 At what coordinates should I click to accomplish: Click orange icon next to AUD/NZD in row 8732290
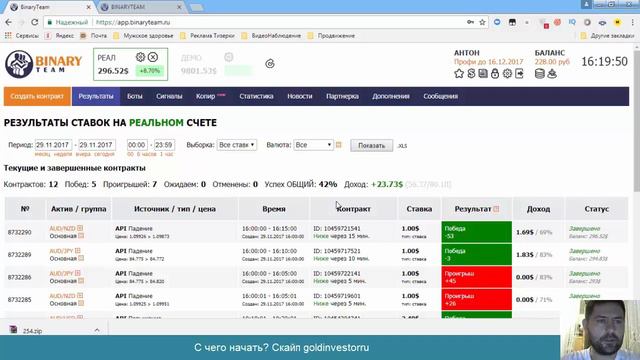tap(80, 228)
